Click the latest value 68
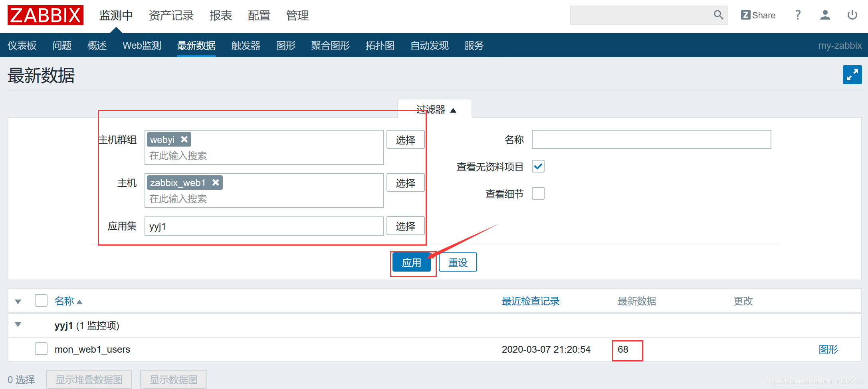 (623, 349)
